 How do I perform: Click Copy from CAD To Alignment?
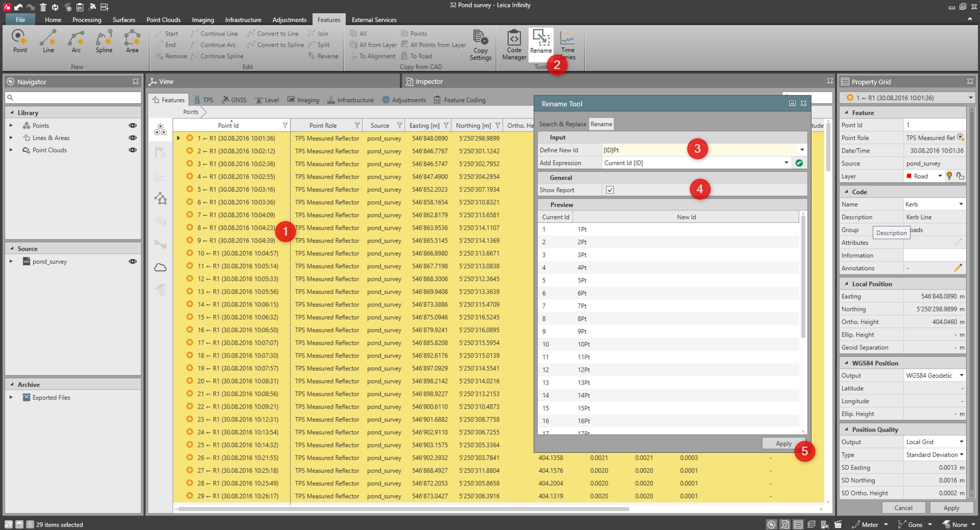point(373,56)
